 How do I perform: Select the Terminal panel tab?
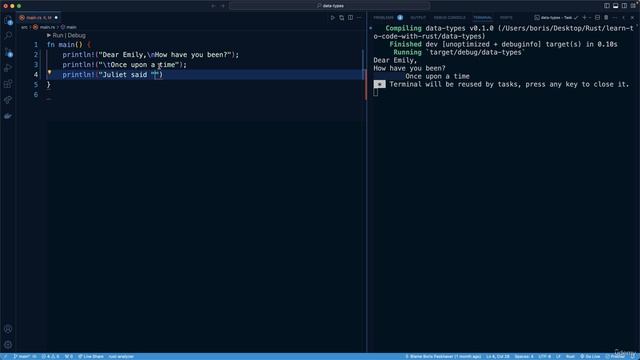click(x=482, y=18)
